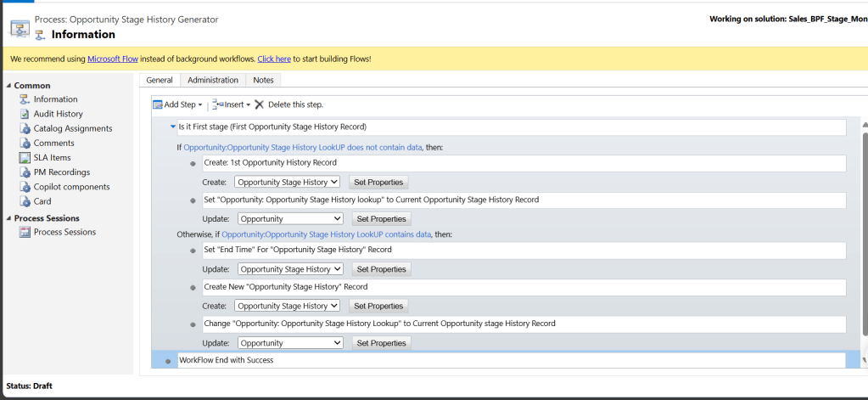Open the LookUP contains data condition link
The width and height of the screenshot is (868, 400).
coord(326,234)
